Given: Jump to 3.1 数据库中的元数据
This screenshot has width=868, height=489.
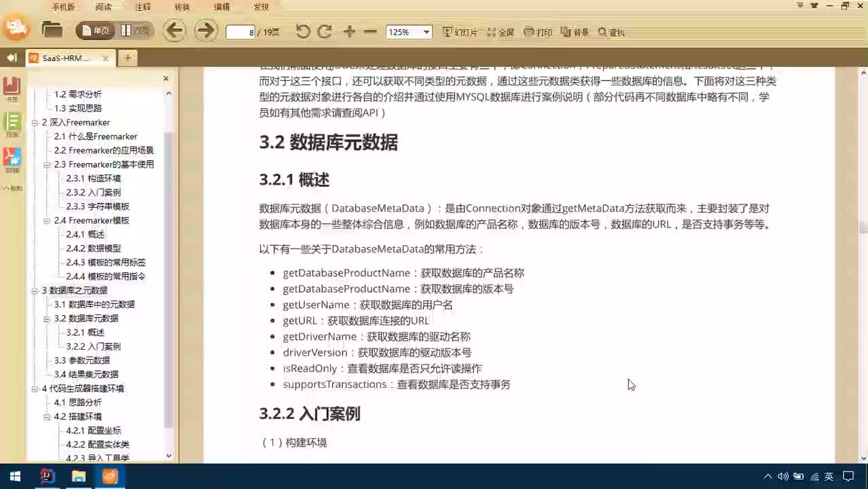Looking at the screenshot, I should [94, 304].
